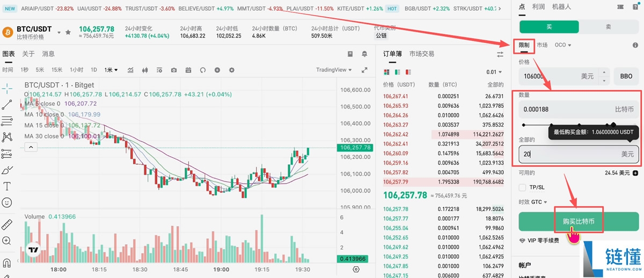Select the 市场 order type tab
Image resolution: width=644 pixels, height=278 pixels.
[542, 45]
